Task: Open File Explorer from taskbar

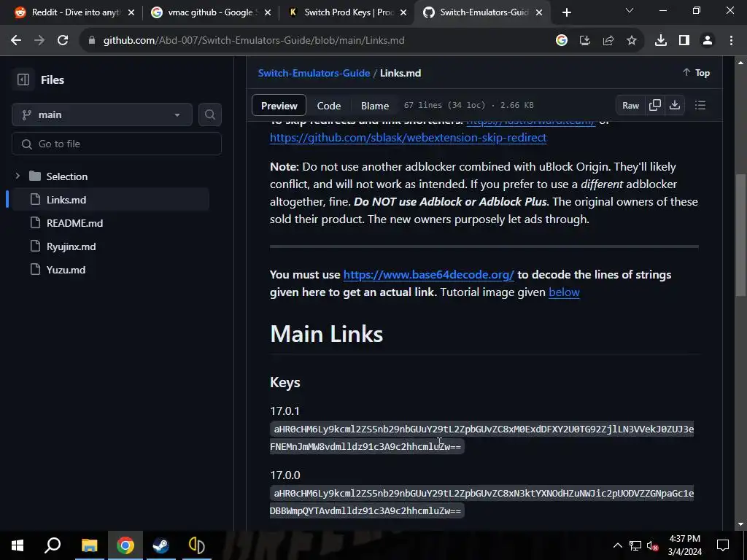Action: (89, 545)
